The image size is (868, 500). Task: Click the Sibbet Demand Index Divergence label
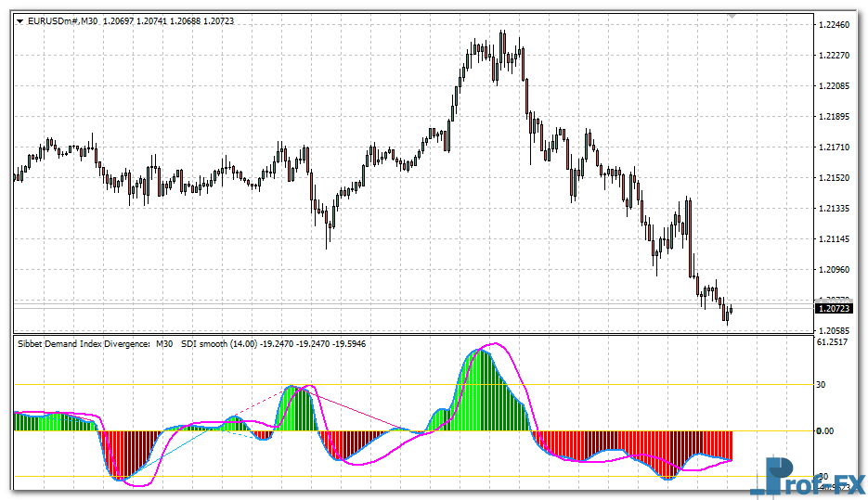click(84, 343)
